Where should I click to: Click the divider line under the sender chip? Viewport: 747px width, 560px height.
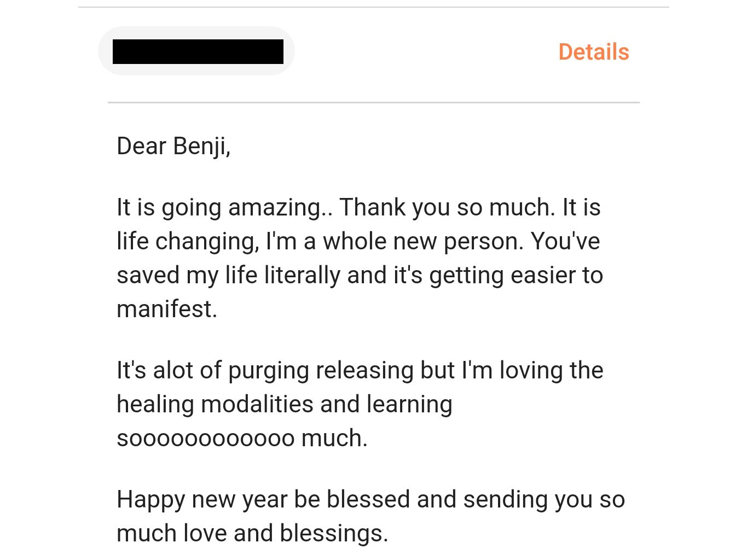374,102
